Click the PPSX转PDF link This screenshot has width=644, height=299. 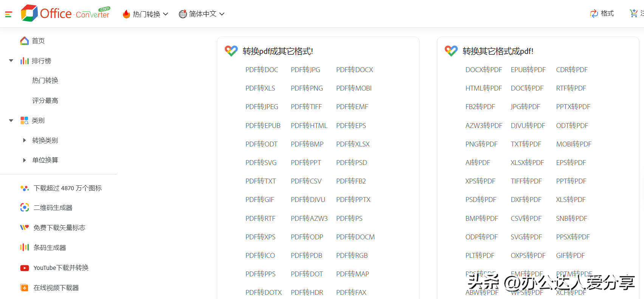573,237
